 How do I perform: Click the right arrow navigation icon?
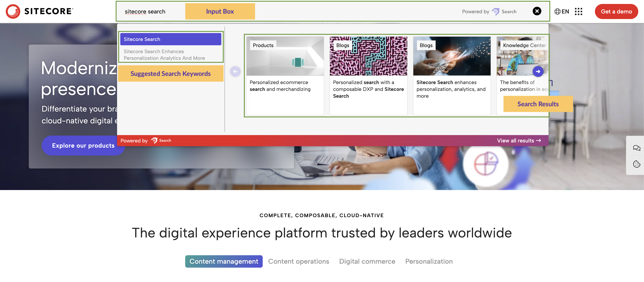pos(538,71)
